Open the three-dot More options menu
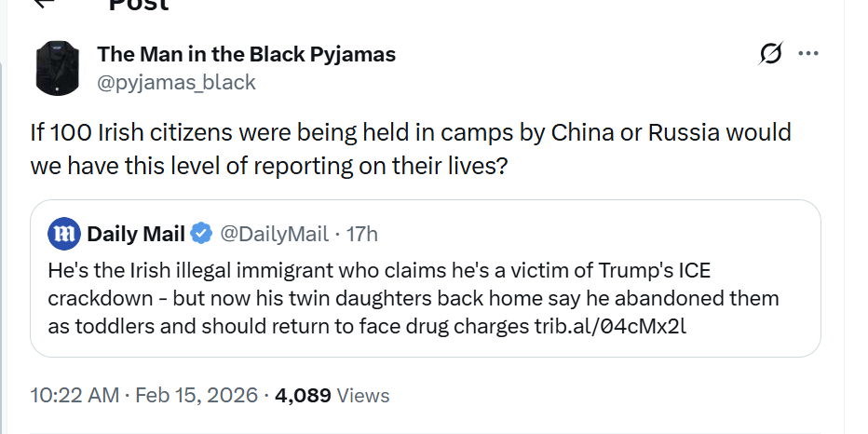 808,54
